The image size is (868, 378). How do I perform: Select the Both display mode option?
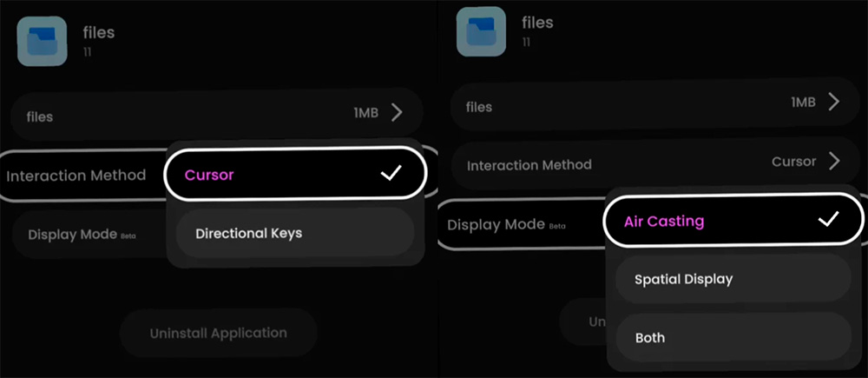point(733,337)
